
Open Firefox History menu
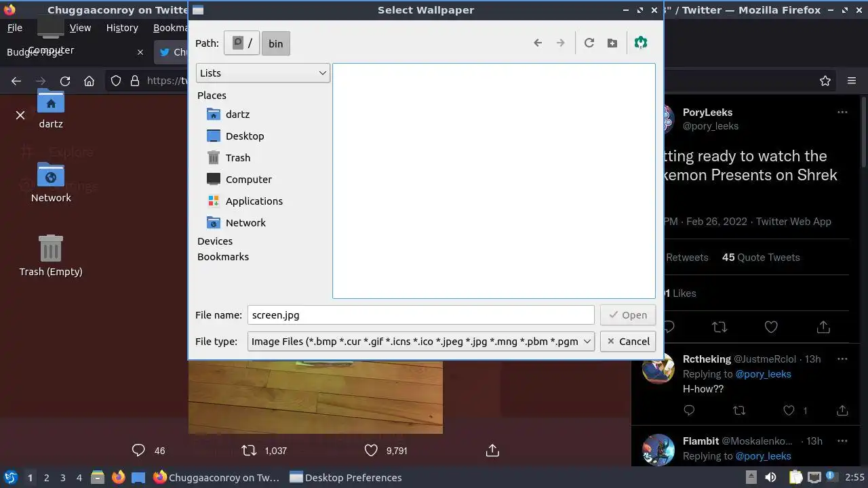[122, 28]
